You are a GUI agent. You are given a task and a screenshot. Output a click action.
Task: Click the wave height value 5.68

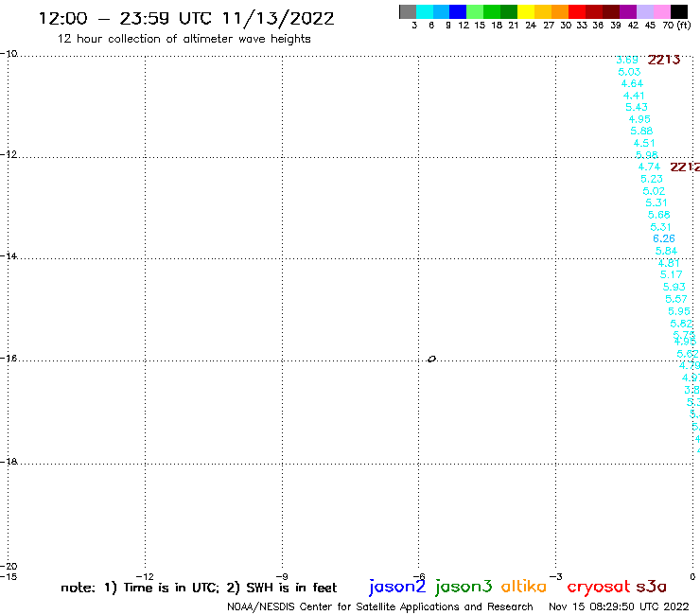click(659, 215)
